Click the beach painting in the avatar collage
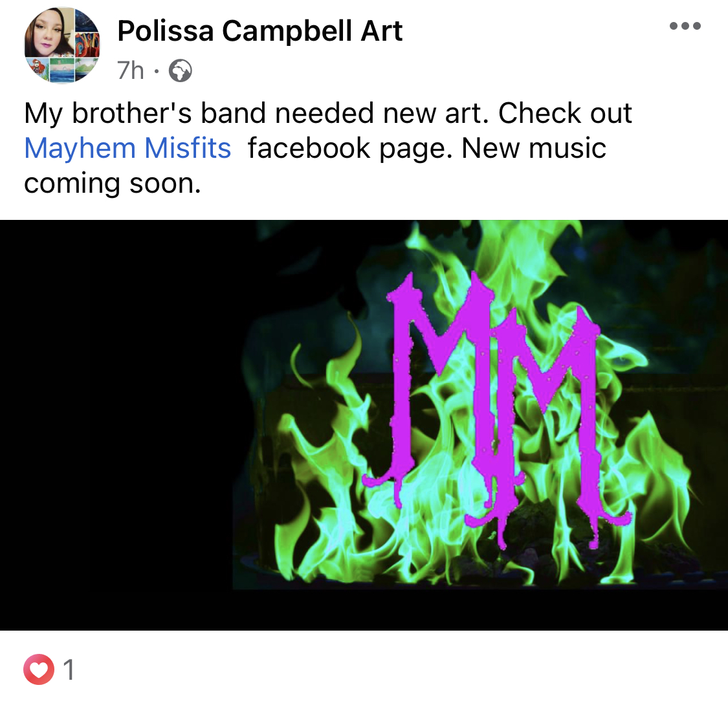This screenshot has width=728, height=705. [x=61, y=71]
